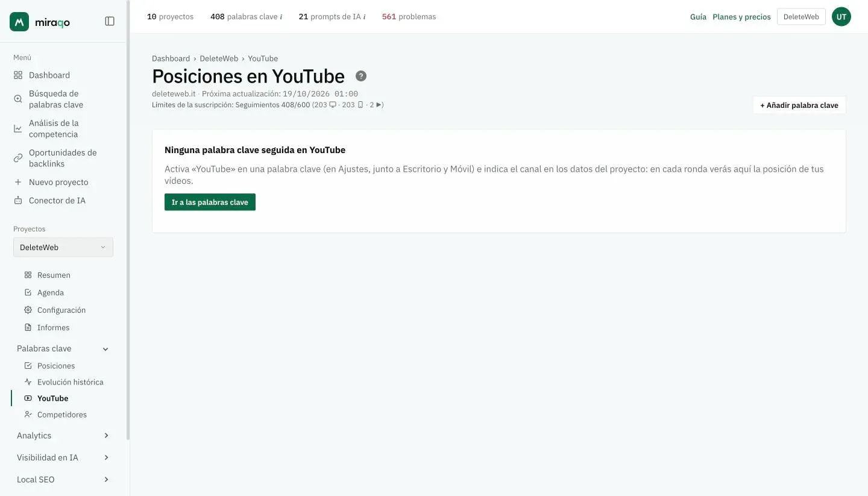Click the plus icon beside Nuevo proyecto
The height and width of the screenshot is (496, 868).
[x=18, y=182]
